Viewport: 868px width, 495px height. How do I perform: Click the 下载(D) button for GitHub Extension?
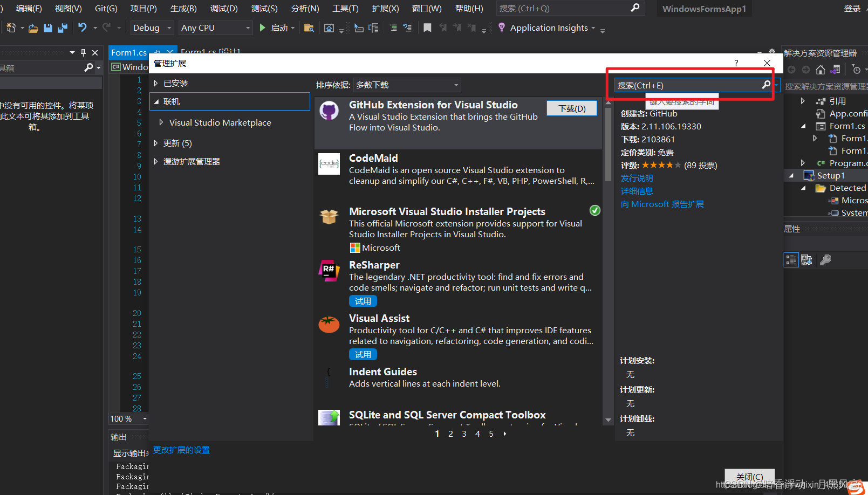(572, 108)
